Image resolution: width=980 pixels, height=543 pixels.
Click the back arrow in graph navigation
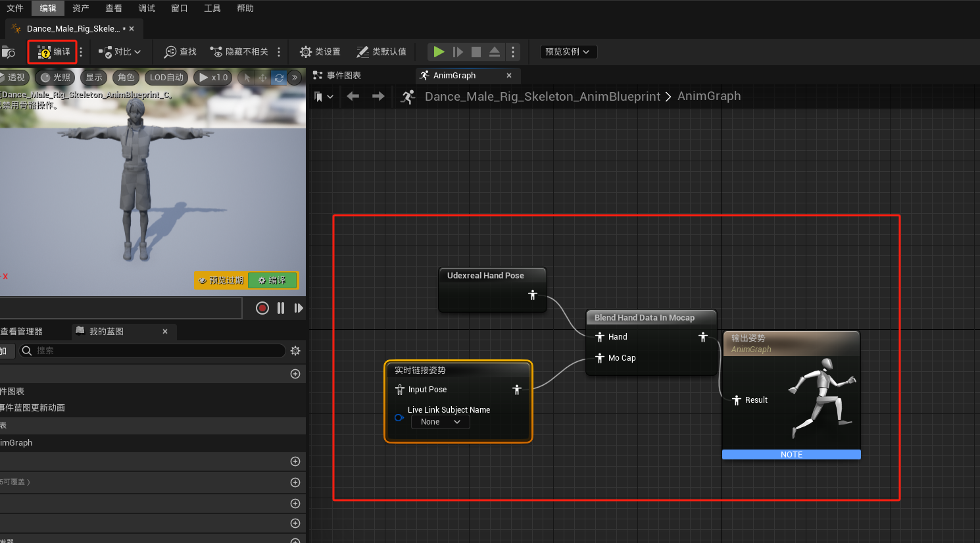pos(353,97)
